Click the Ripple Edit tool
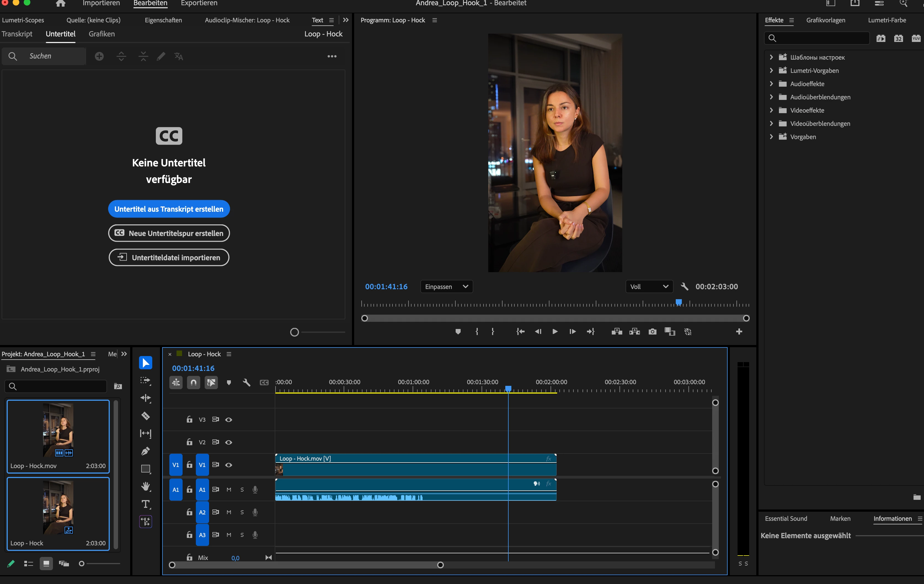924x584 pixels. pos(145,398)
